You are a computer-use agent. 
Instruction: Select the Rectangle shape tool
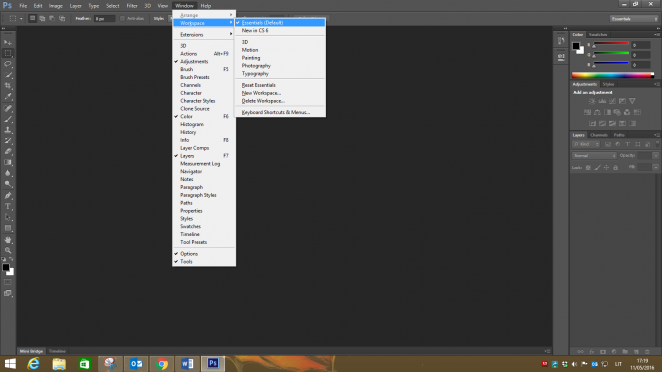pyautogui.click(x=8, y=228)
